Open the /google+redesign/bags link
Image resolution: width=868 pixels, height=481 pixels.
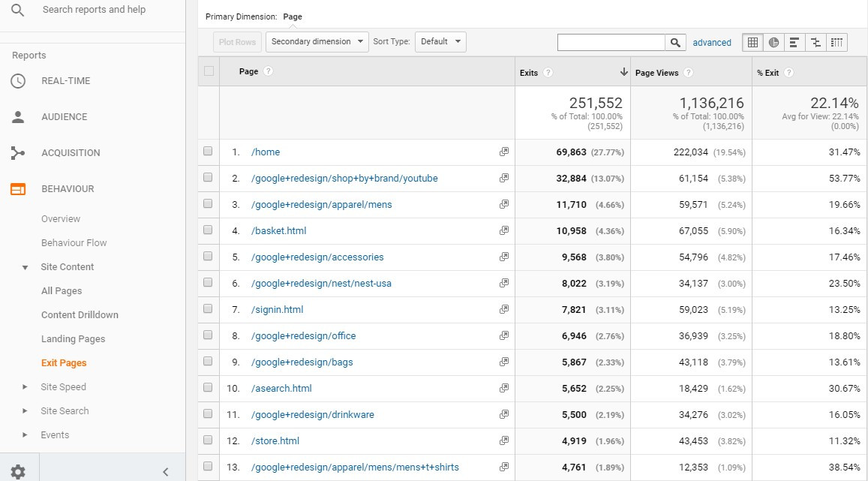pos(302,362)
